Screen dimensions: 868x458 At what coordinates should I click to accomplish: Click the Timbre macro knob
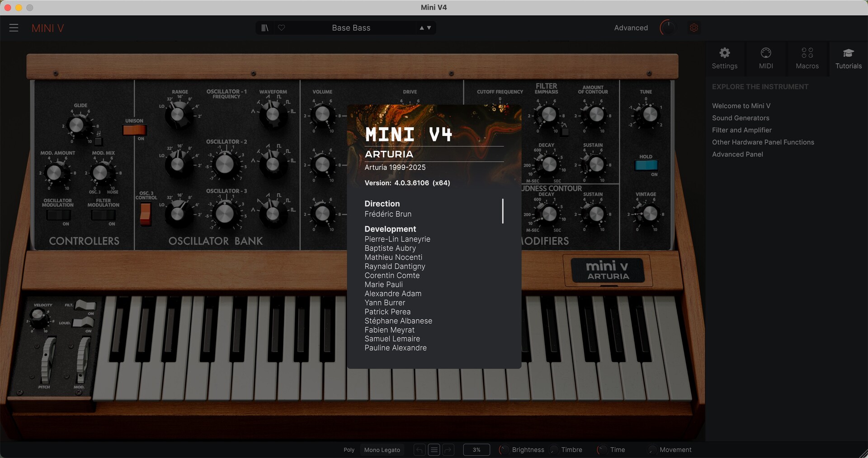tap(553, 450)
